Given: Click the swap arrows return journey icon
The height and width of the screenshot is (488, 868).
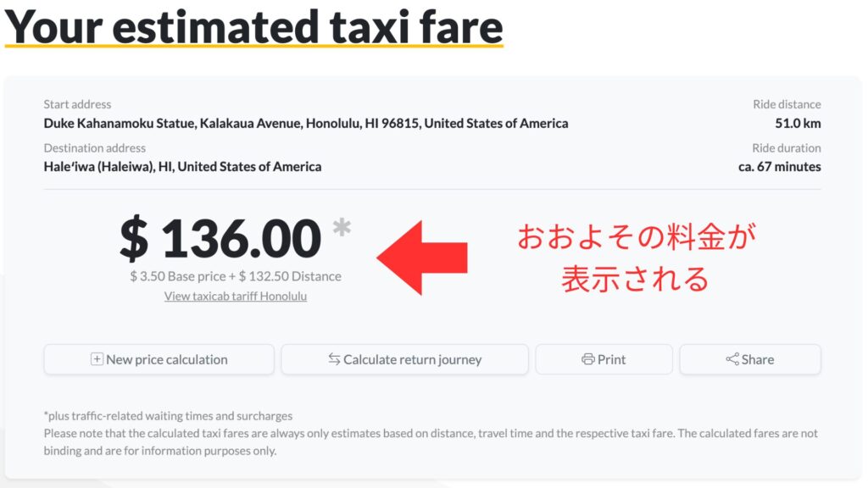Looking at the screenshot, I should tap(334, 359).
